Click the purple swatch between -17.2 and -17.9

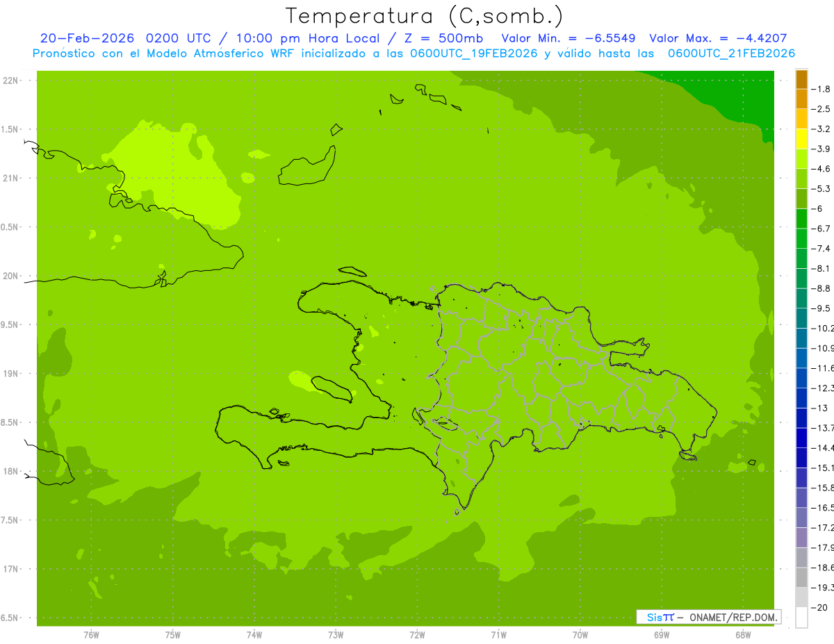(801, 538)
